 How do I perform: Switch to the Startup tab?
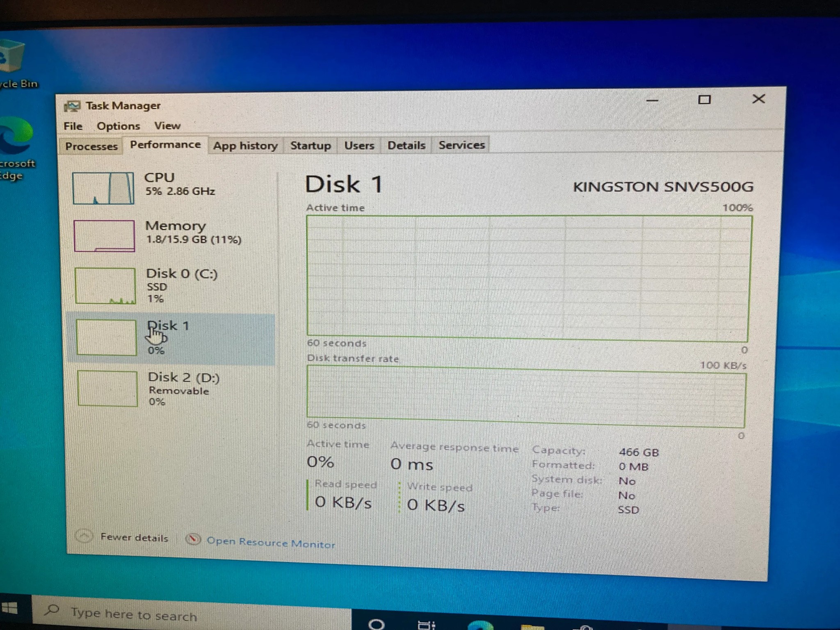tap(310, 146)
